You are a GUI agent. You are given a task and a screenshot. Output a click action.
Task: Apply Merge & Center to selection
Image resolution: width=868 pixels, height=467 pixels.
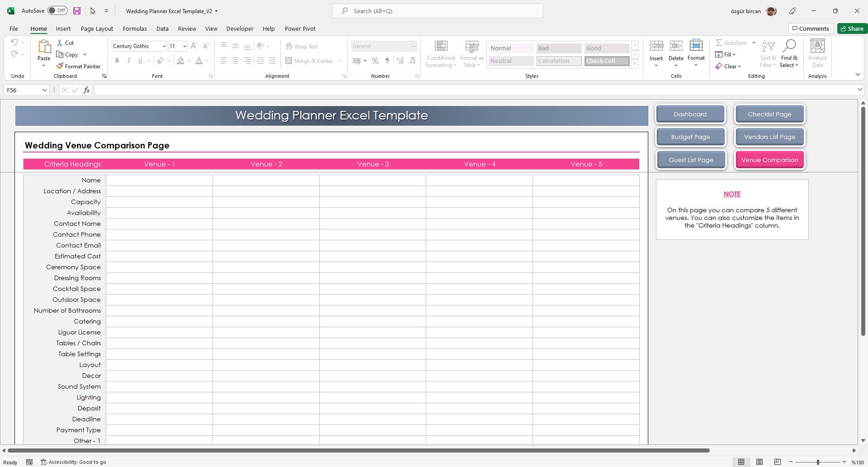coord(311,61)
